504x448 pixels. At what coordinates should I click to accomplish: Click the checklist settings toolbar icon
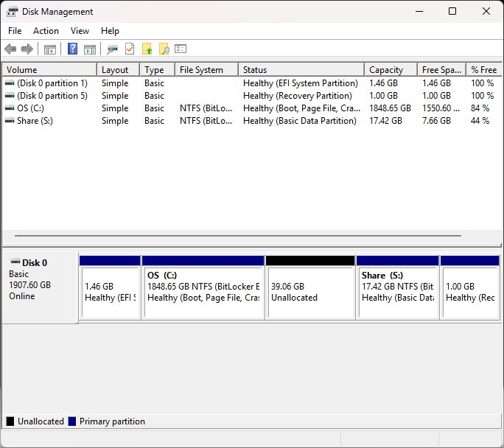181,49
